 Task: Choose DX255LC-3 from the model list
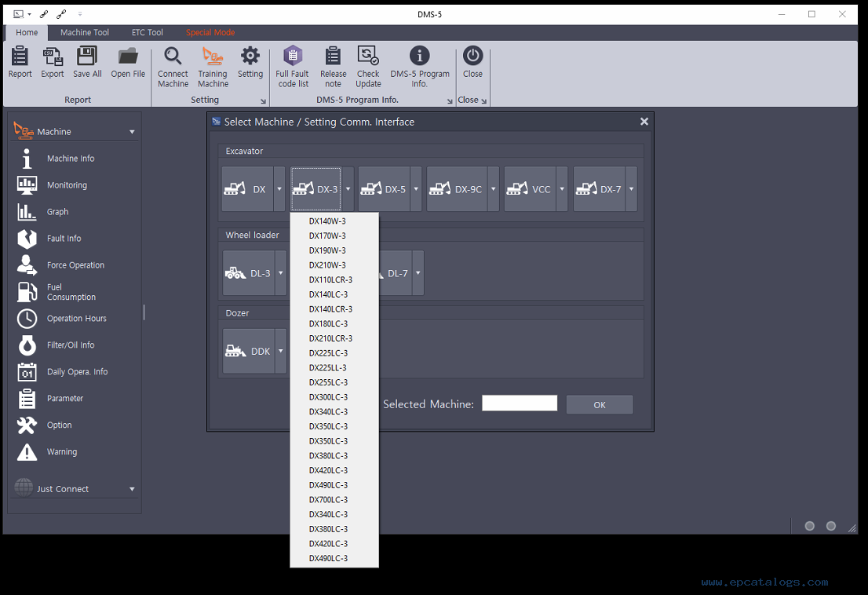click(x=334, y=382)
